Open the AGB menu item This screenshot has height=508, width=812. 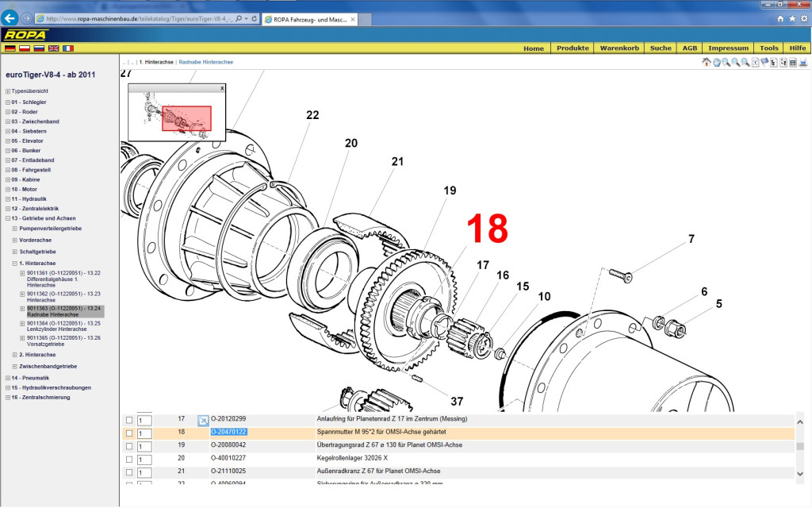point(690,48)
